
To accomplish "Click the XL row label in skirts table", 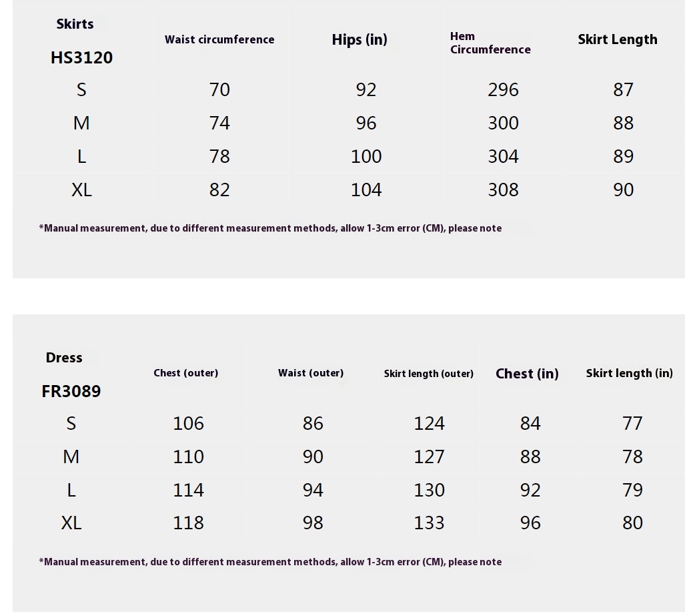I will coord(81,190).
